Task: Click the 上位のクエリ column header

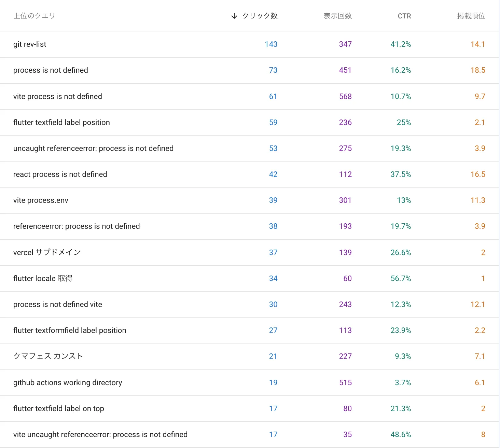Action: pos(34,16)
